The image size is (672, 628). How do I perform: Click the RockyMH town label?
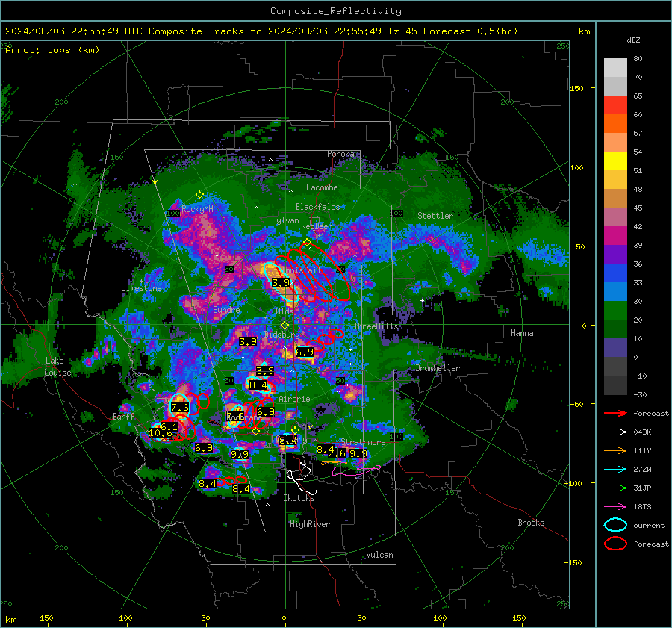(197, 209)
